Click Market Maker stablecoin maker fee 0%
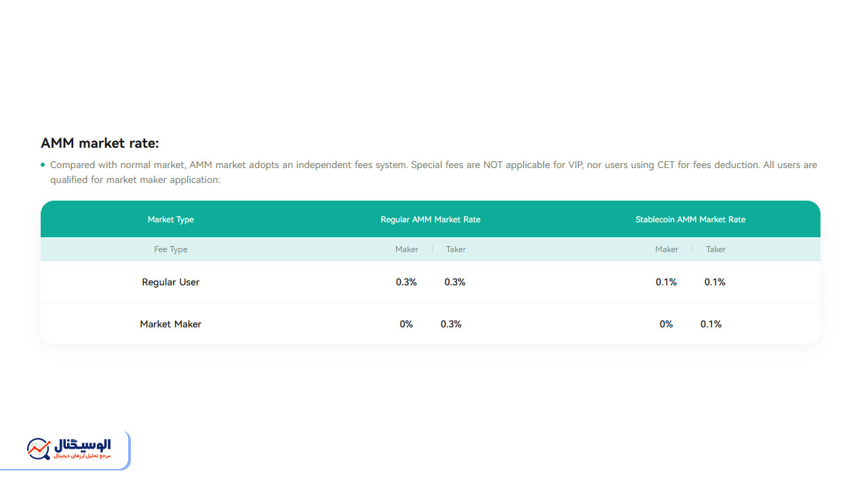The image size is (868, 488). click(x=666, y=324)
